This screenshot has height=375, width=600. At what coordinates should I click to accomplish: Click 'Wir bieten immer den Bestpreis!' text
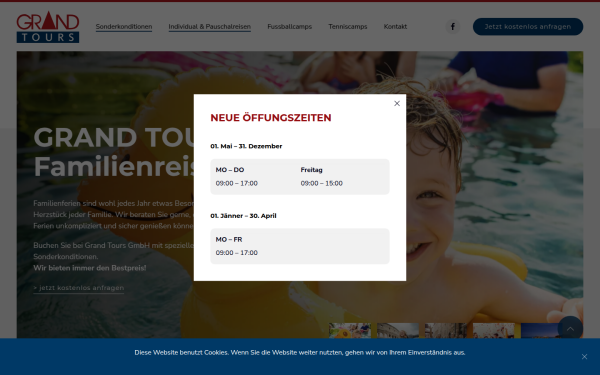(x=90, y=268)
